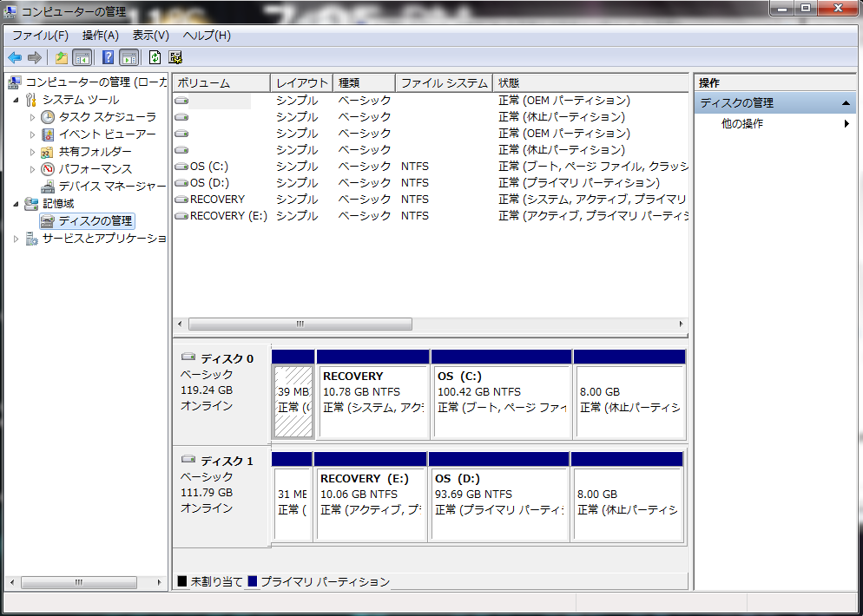Click the blue Help question mark icon

click(x=108, y=57)
